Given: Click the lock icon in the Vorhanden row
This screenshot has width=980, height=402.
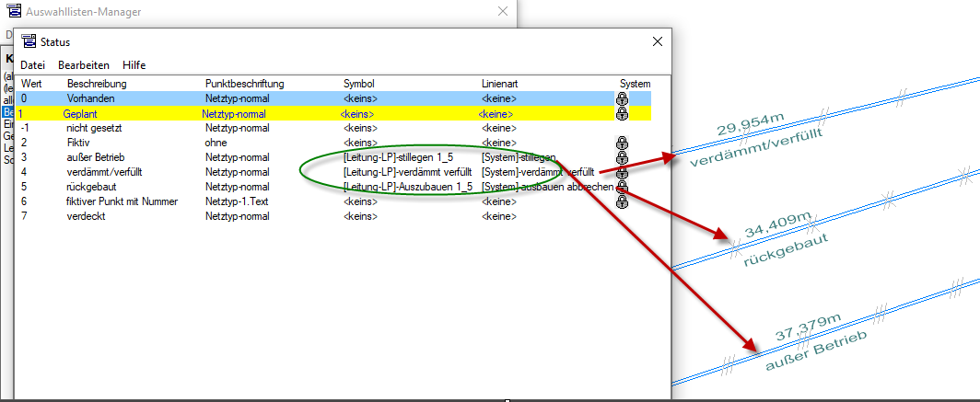Looking at the screenshot, I should click(x=622, y=98).
